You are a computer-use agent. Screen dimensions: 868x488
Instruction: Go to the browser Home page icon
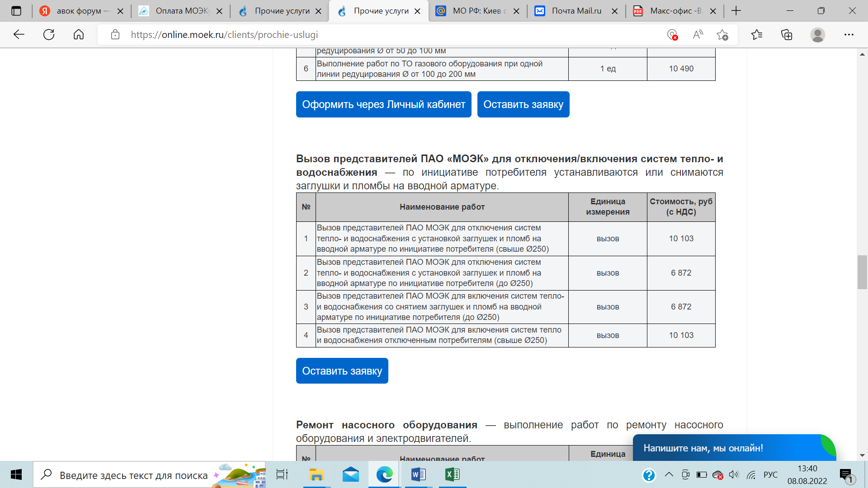(79, 35)
